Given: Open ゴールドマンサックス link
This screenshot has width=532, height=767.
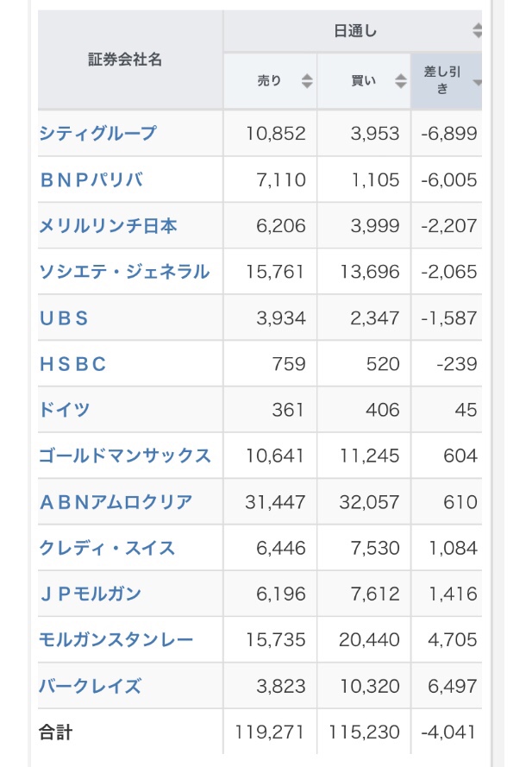Looking at the screenshot, I should [125, 456].
